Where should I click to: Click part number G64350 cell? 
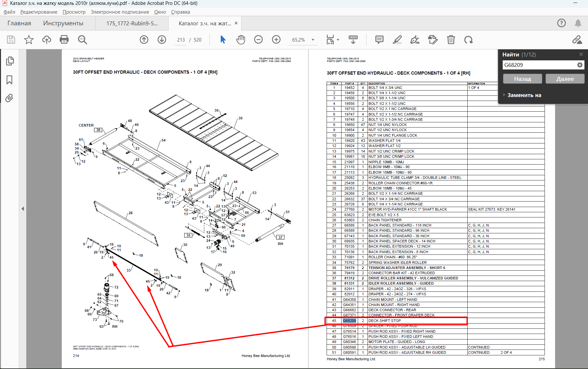click(349, 300)
